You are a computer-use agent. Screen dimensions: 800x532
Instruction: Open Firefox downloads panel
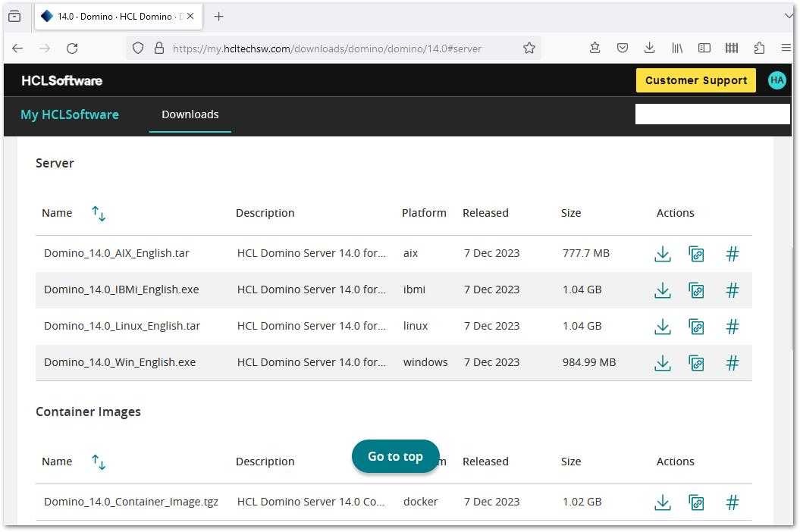[649, 48]
